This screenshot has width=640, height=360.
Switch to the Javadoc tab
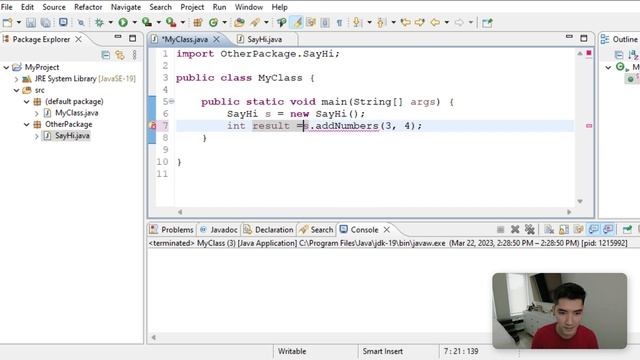(x=219, y=230)
